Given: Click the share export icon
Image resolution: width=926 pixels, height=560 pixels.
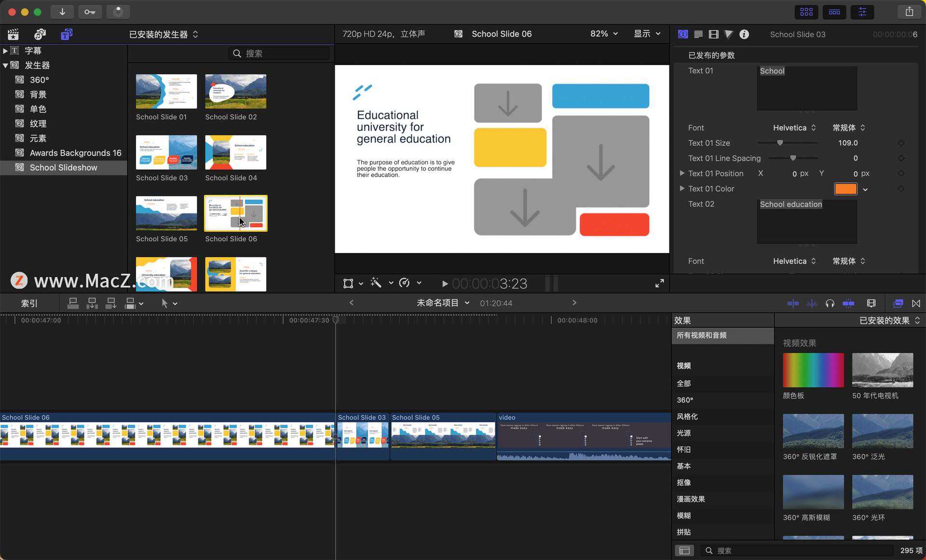Looking at the screenshot, I should pos(909,12).
